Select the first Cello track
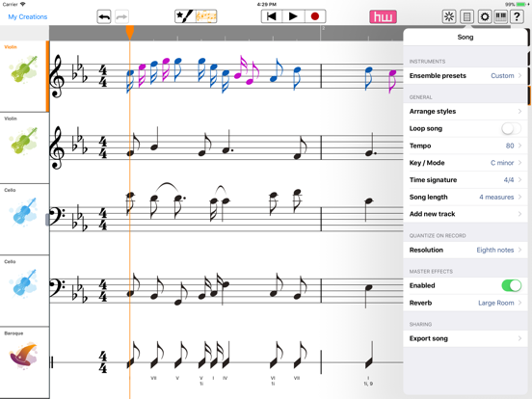The image size is (532, 399). tap(24, 220)
